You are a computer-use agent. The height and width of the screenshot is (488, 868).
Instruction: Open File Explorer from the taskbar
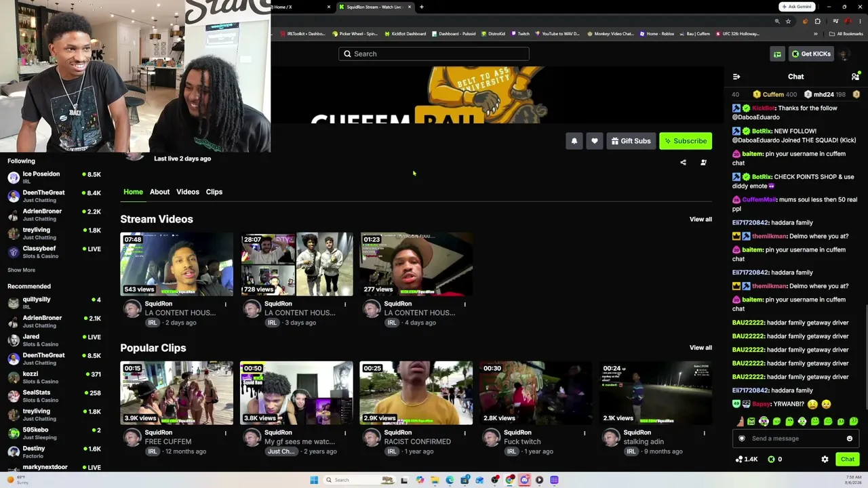pos(435,480)
